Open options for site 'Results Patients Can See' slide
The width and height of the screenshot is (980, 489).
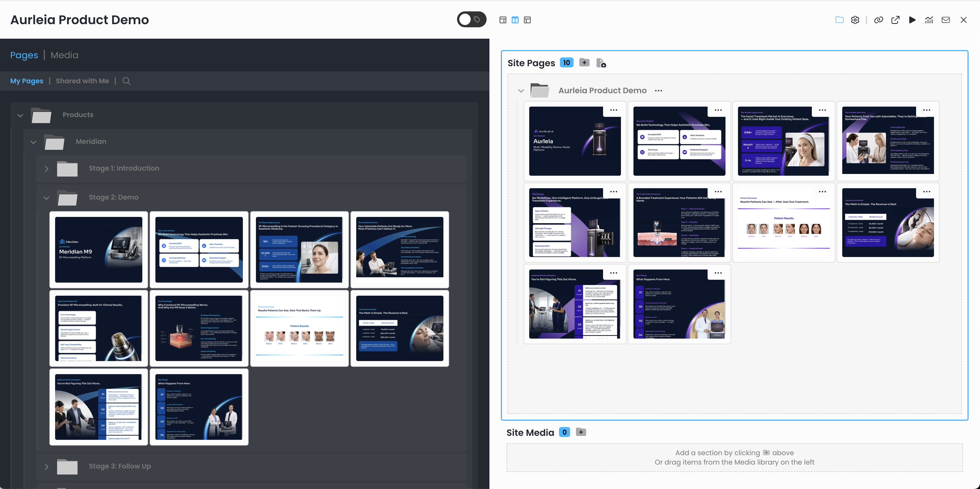pos(822,192)
